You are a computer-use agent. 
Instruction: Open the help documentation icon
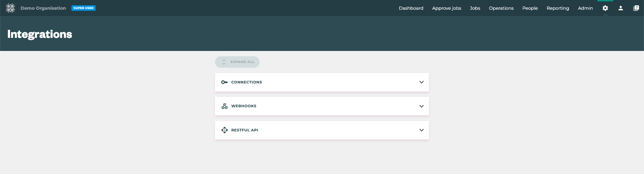click(636, 8)
